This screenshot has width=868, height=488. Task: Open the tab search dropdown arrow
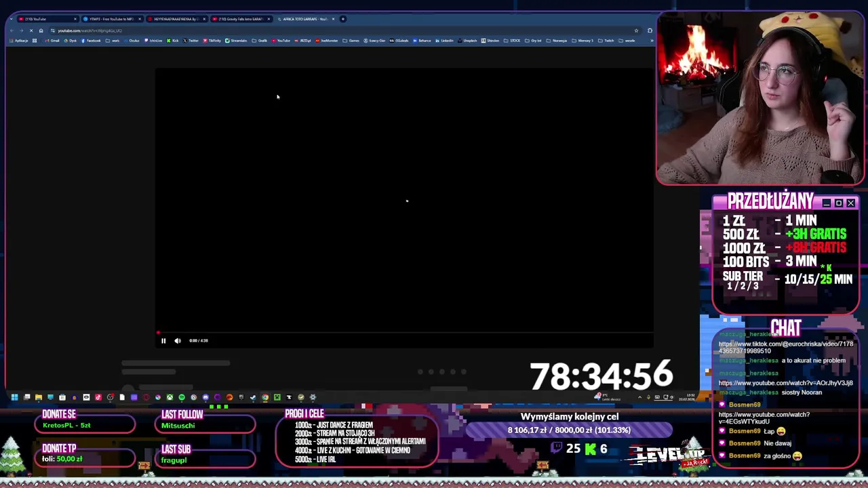point(11,19)
